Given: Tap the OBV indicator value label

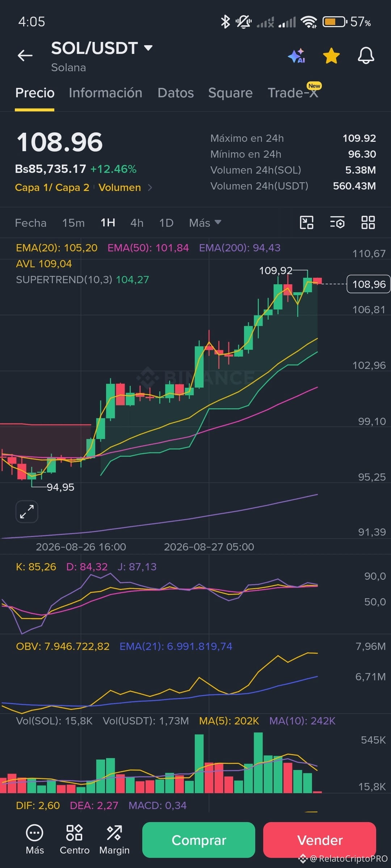Looking at the screenshot, I should [63, 646].
